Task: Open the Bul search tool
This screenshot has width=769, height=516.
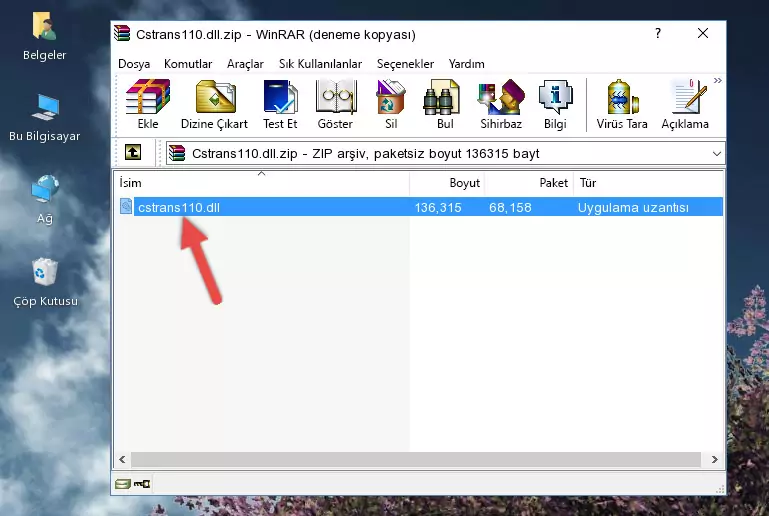Action: tap(445, 104)
